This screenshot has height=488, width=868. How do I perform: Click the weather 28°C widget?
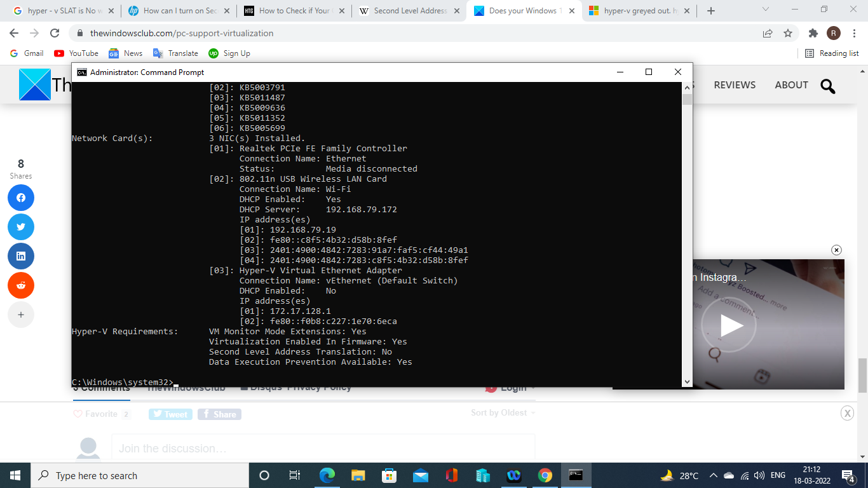pyautogui.click(x=679, y=475)
